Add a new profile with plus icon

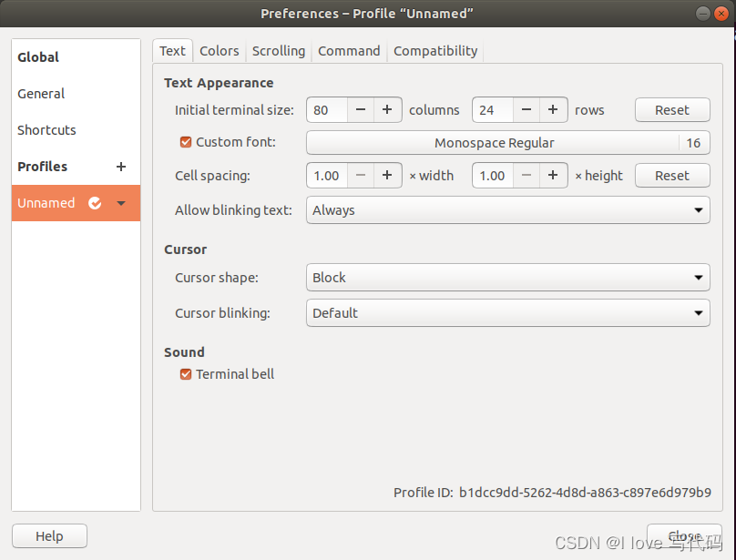(x=121, y=167)
